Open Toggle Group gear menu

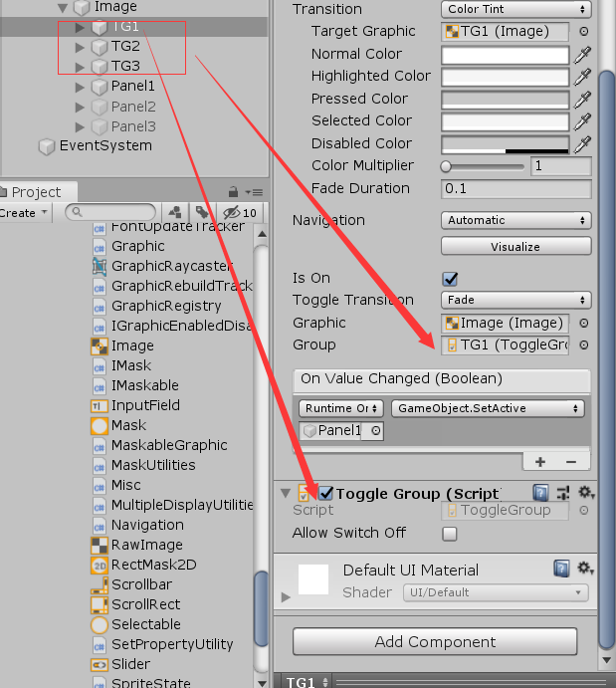click(586, 492)
